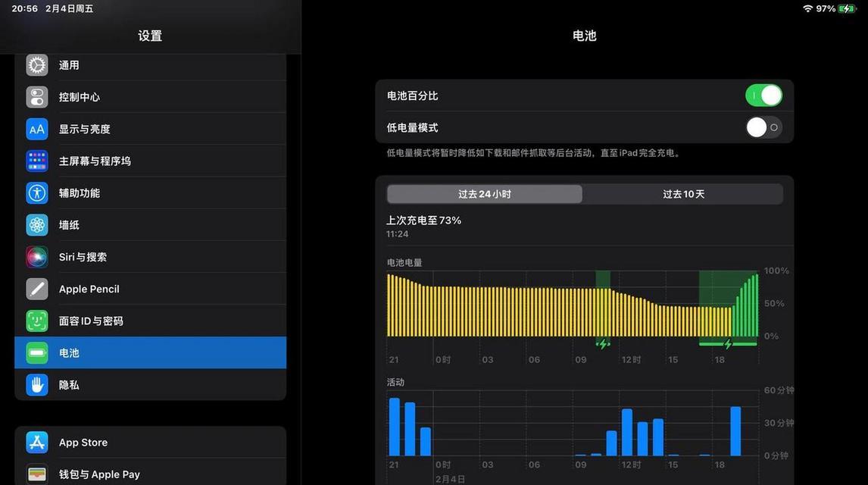Tap the 设置 sidebar title
Image resolution: width=868 pixels, height=485 pixels.
(150, 36)
